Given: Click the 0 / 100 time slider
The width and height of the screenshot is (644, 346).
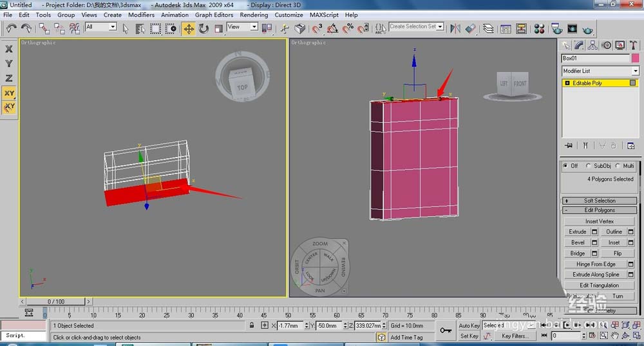Looking at the screenshot, I should (56, 302).
